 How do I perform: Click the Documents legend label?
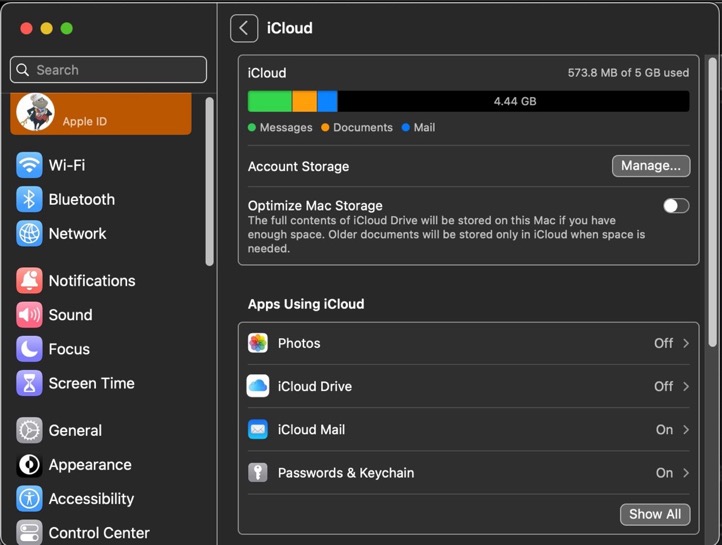(x=363, y=128)
